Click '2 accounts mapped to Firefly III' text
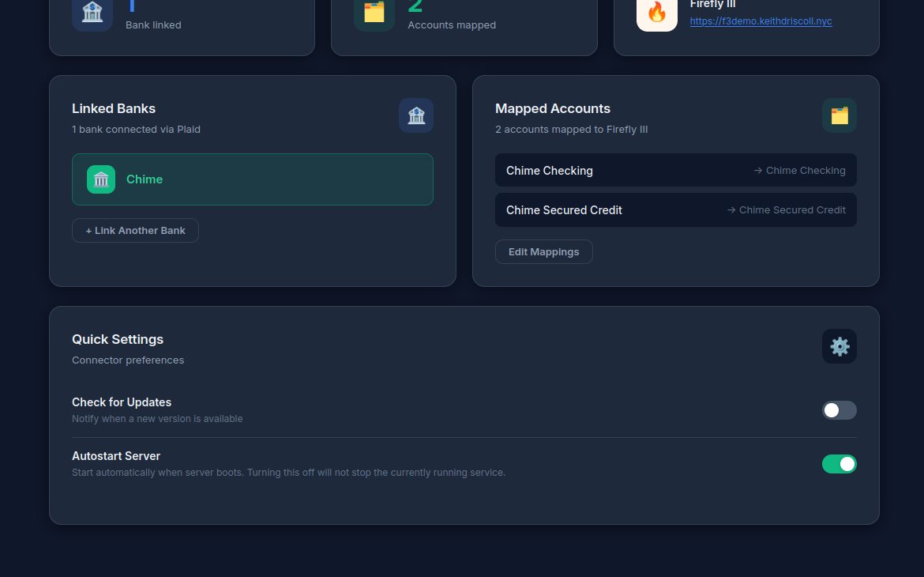The height and width of the screenshot is (577, 924). click(572, 129)
